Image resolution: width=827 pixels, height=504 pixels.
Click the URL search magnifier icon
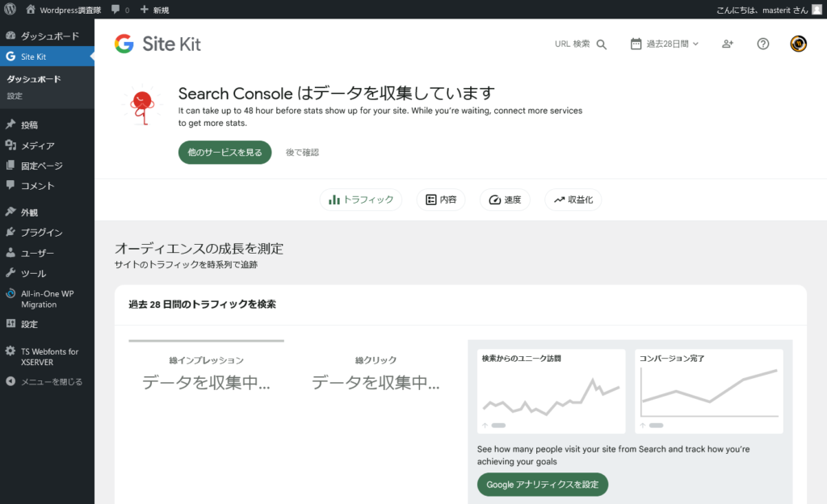601,44
